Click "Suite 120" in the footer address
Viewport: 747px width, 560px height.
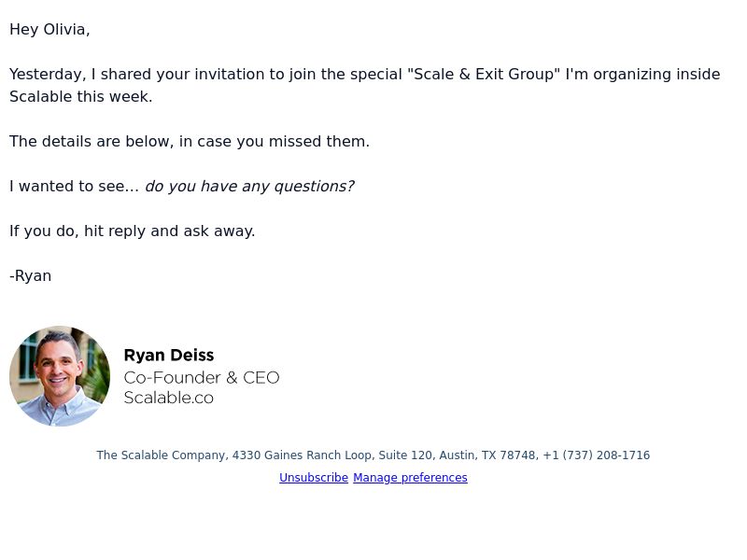405,455
